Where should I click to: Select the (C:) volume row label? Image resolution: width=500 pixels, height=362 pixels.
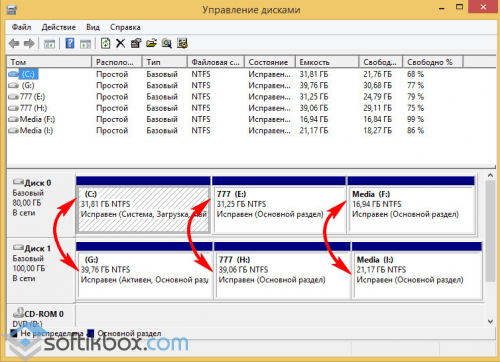(29, 74)
